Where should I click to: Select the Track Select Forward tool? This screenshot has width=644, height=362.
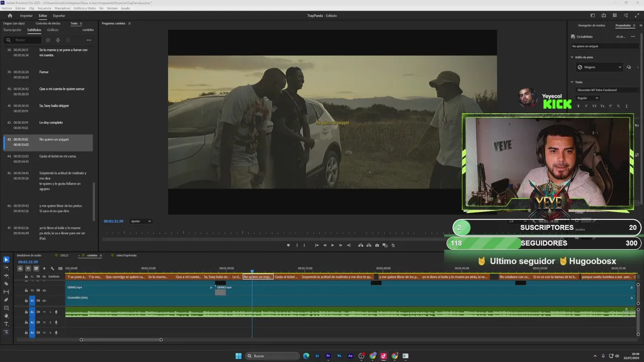pos(6,267)
